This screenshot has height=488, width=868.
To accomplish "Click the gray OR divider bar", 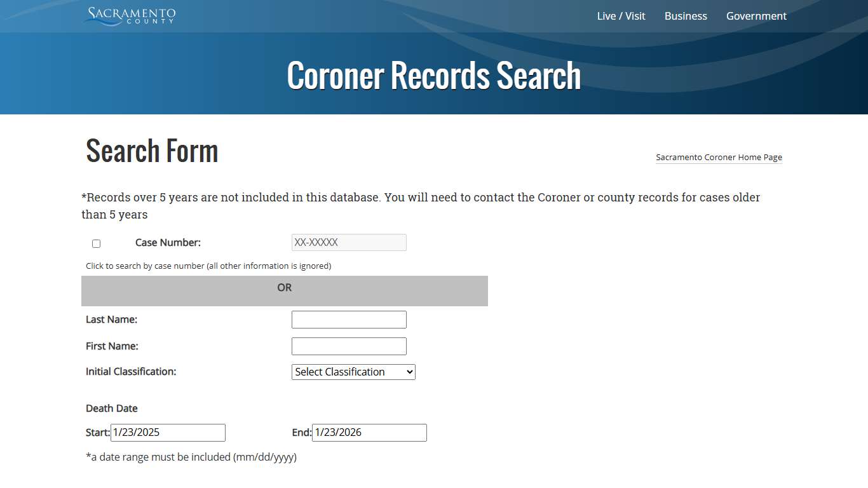I will pyautogui.click(x=284, y=290).
